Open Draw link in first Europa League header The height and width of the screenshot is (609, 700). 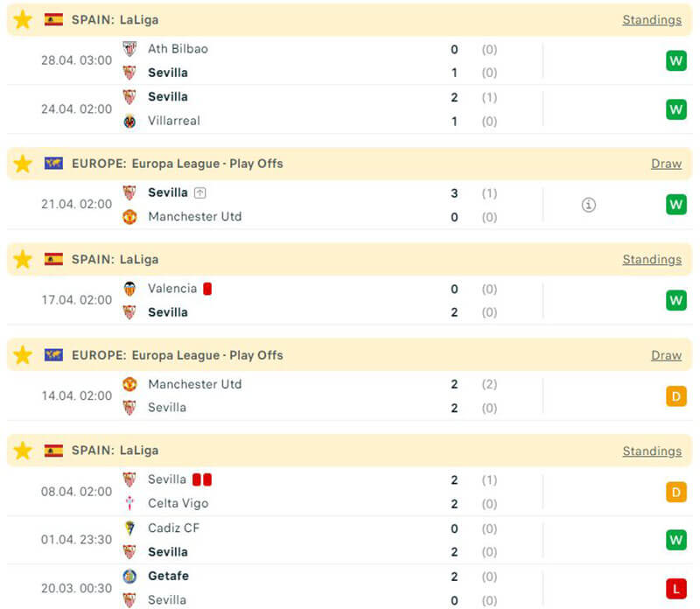tap(666, 164)
